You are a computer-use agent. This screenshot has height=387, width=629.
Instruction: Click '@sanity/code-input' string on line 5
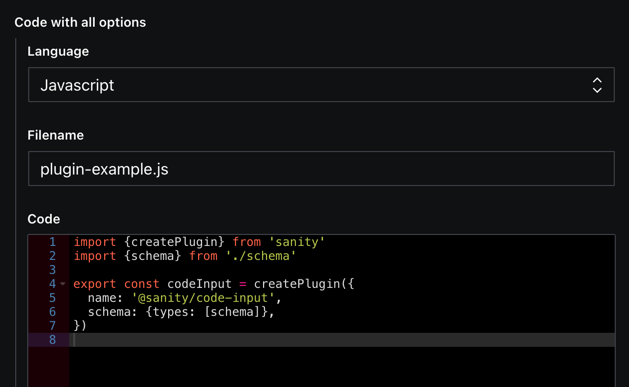pos(203,298)
